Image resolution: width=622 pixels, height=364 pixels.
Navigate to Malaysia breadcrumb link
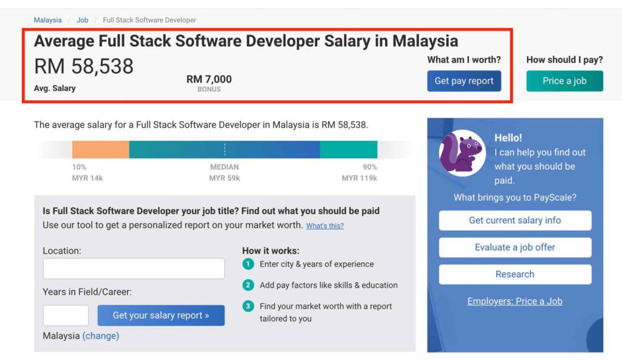click(47, 19)
